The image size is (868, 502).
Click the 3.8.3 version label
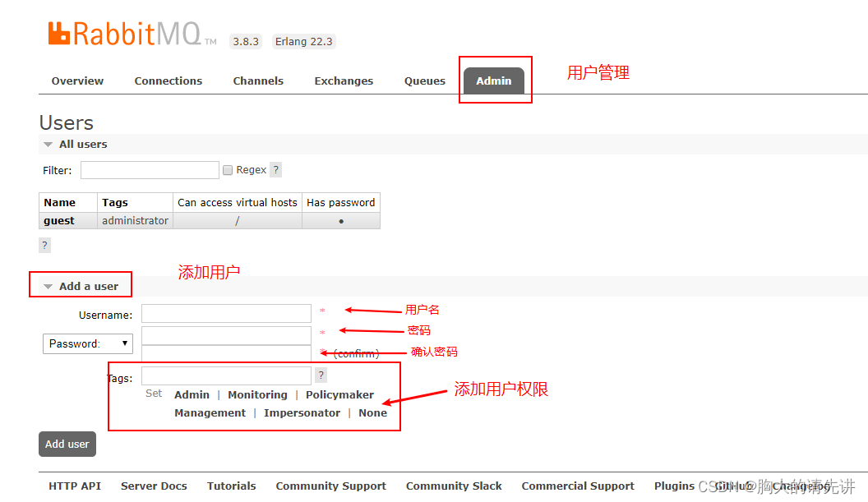coord(246,42)
